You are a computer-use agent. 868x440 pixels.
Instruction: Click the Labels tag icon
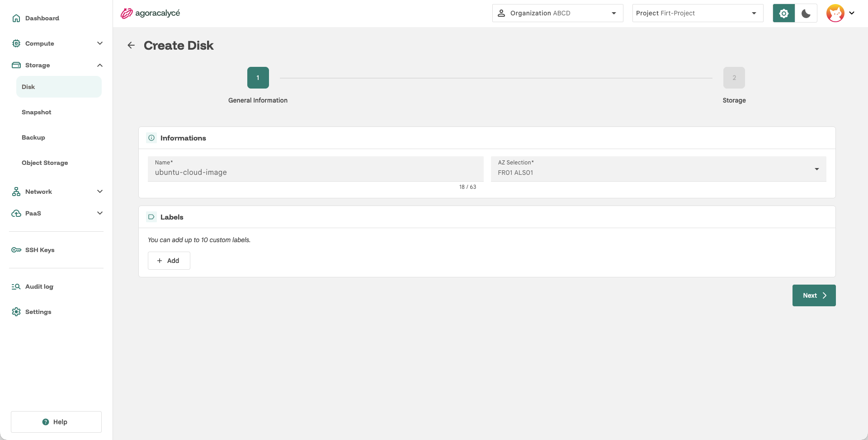coord(151,217)
